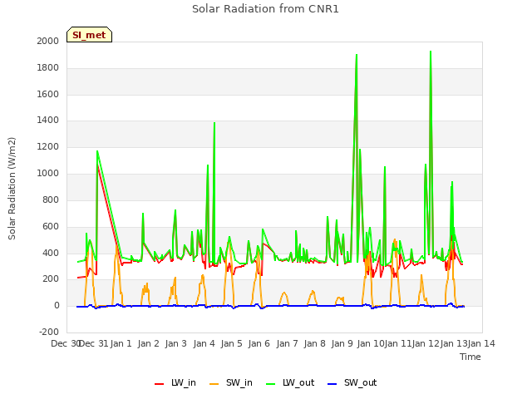The height and width of the screenshot is (399, 532).
Task: Click the Jan 14 x-axis tick label
Action: click(481, 343)
